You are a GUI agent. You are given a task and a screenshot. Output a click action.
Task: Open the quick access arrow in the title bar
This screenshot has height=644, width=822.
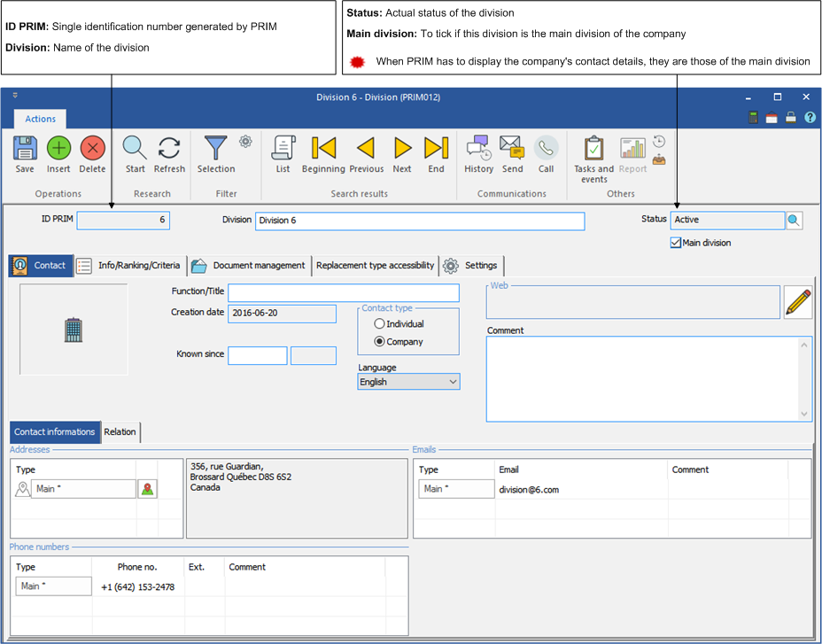15,96
